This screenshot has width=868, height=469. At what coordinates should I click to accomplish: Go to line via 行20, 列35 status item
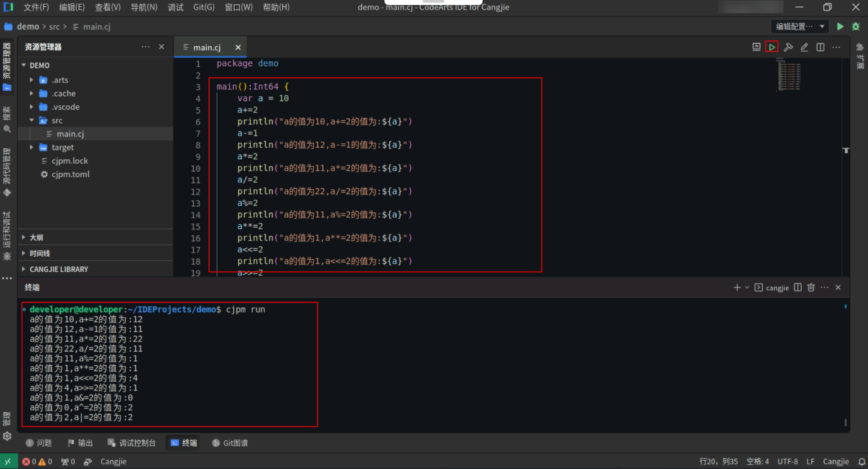point(719,461)
